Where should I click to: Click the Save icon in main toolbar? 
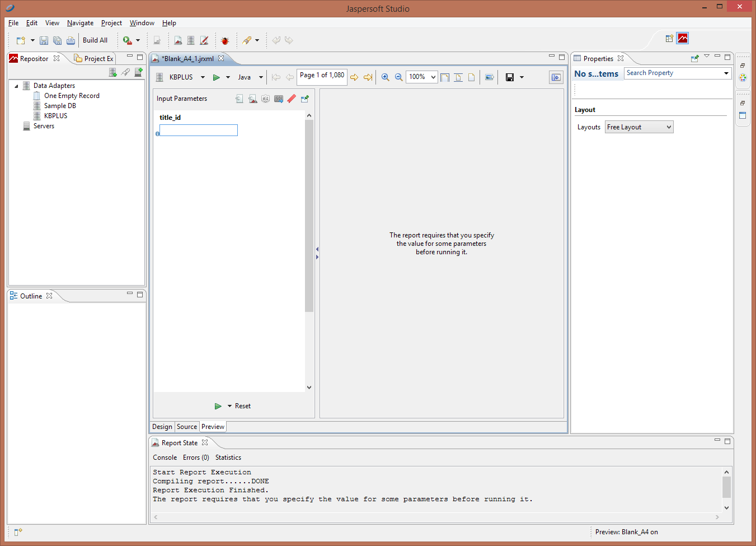point(44,40)
